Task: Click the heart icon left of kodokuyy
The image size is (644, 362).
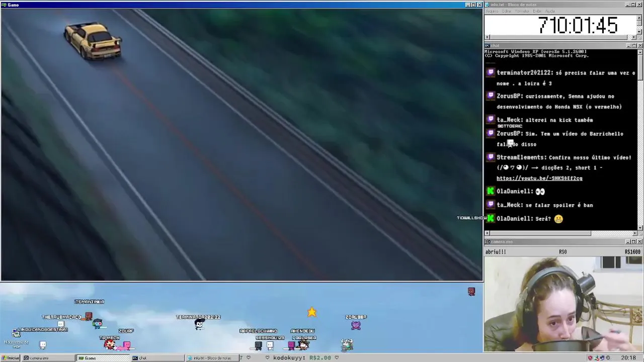Action: coord(268,358)
